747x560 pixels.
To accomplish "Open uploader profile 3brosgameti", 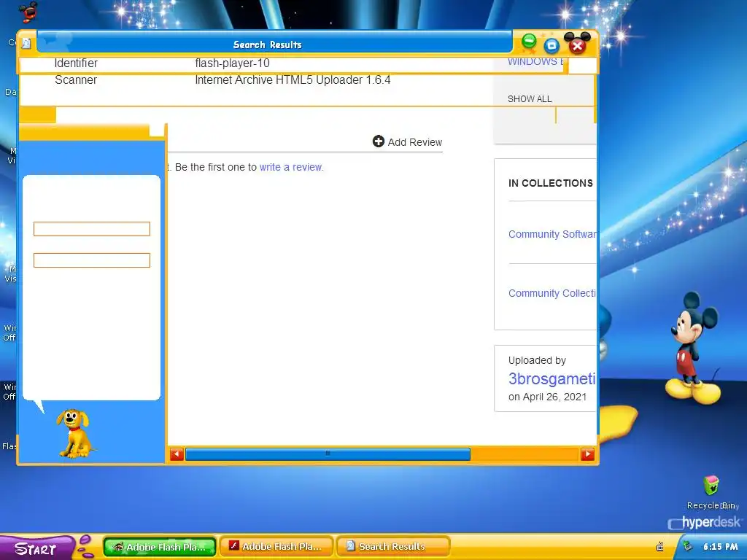I will coord(552,378).
